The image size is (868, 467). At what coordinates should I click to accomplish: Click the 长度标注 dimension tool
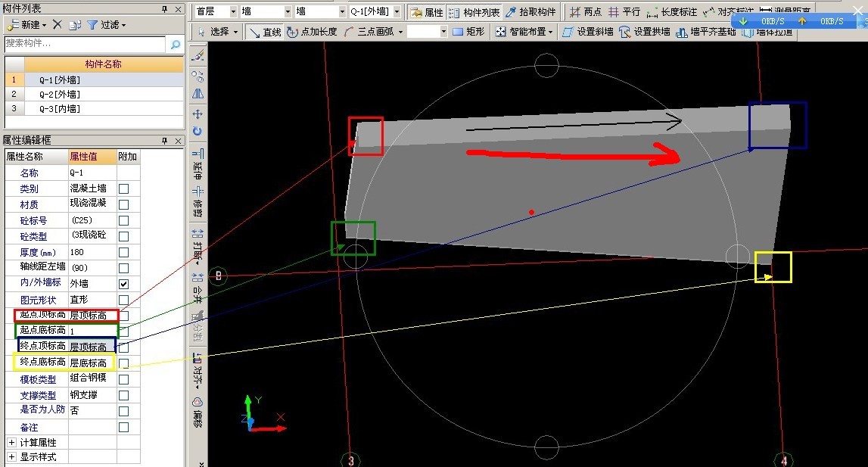click(x=671, y=12)
